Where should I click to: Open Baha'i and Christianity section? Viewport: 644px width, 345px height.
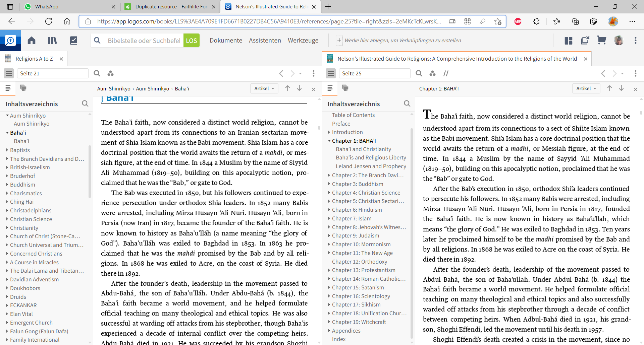click(364, 149)
